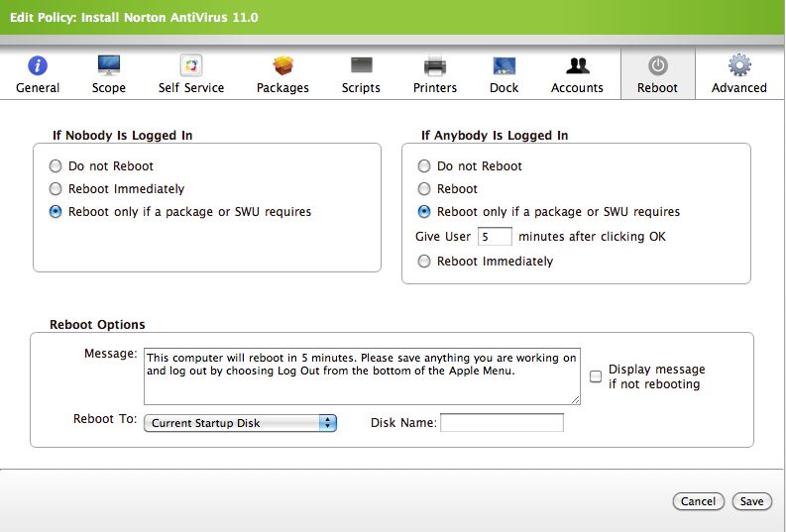Click the Scripts terminal icon
786x532 pixels.
(x=362, y=65)
